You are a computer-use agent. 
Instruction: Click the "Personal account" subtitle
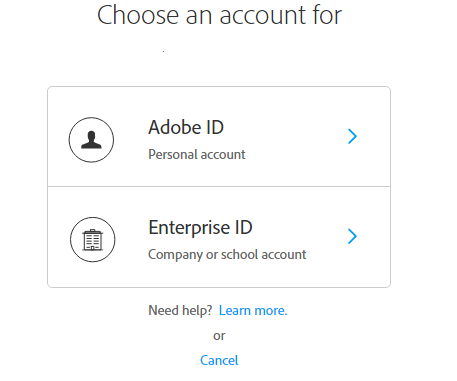(197, 154)
